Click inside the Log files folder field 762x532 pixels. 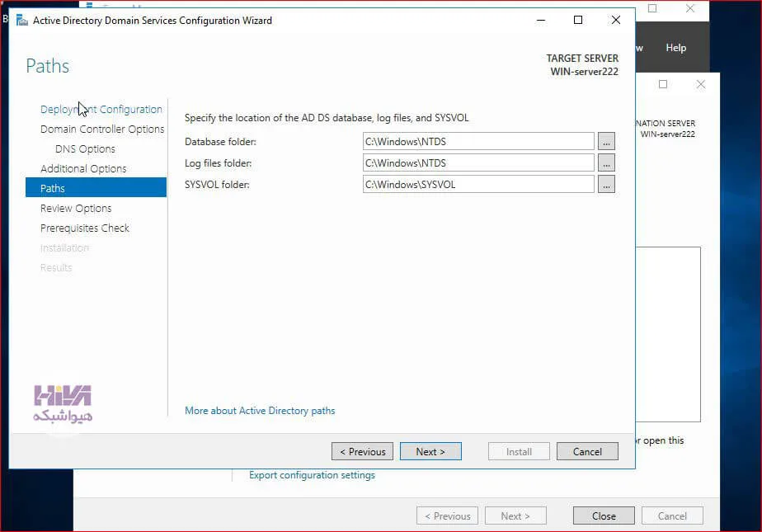(478, 162)
